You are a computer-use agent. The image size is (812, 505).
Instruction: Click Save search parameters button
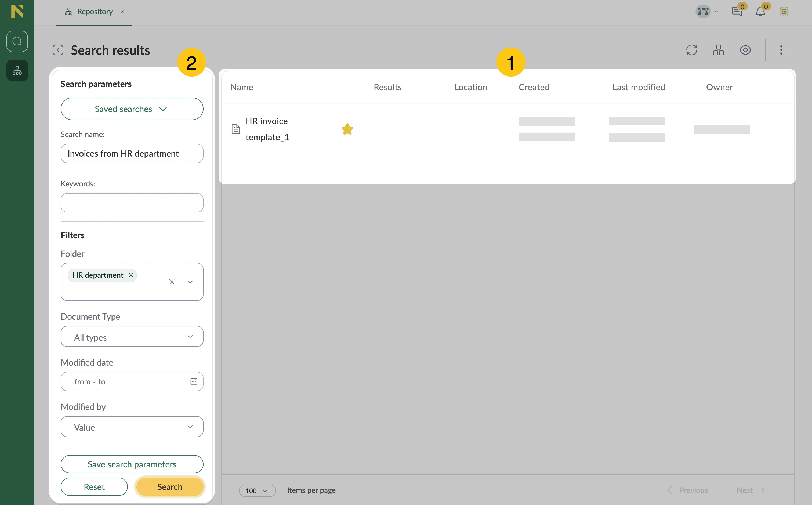(132, 464)
